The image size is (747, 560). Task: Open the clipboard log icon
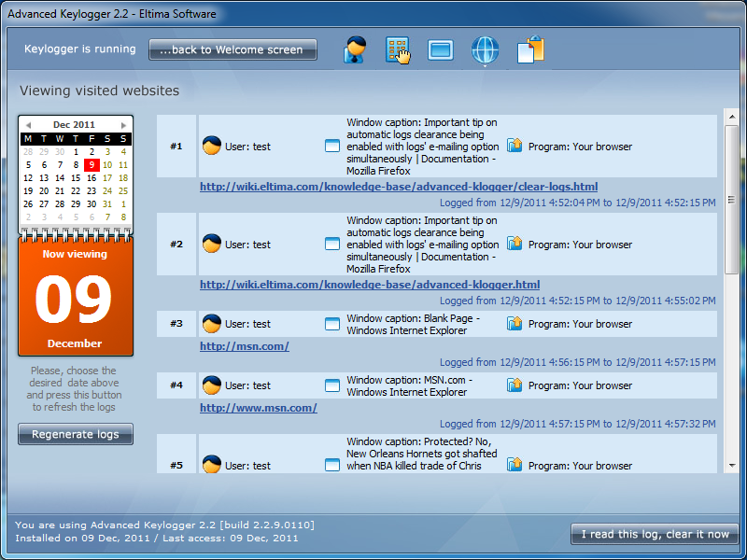pyautogui.click(x=529, y=49)
